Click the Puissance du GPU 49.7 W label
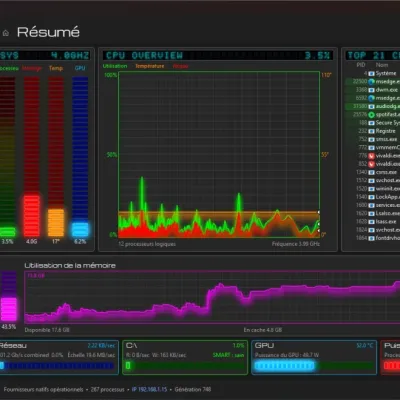The image size is (400, 400). coord(287,355)
